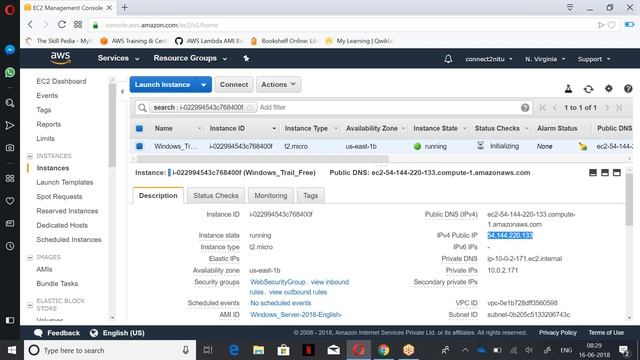Click the details pane vertical scrollbar
Image resolution: width=640 pixels, height=360 pixels.
[x=629, y=199]
